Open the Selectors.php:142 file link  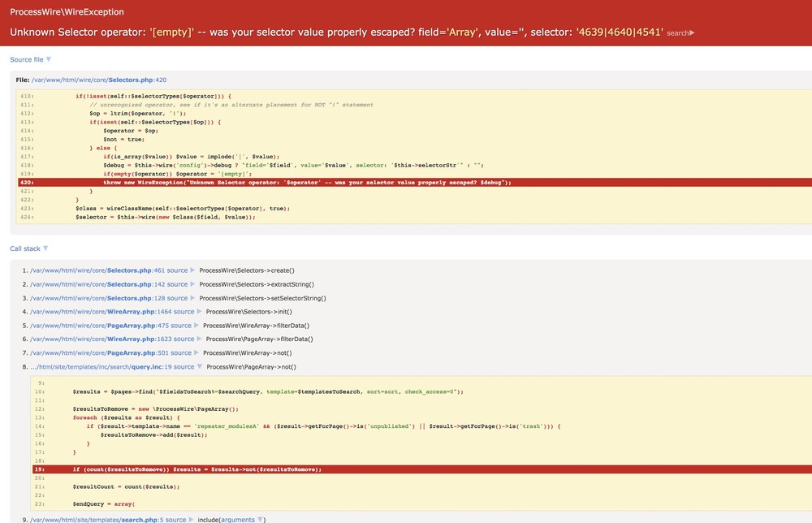pyautogui.click(x=97, y=284)
